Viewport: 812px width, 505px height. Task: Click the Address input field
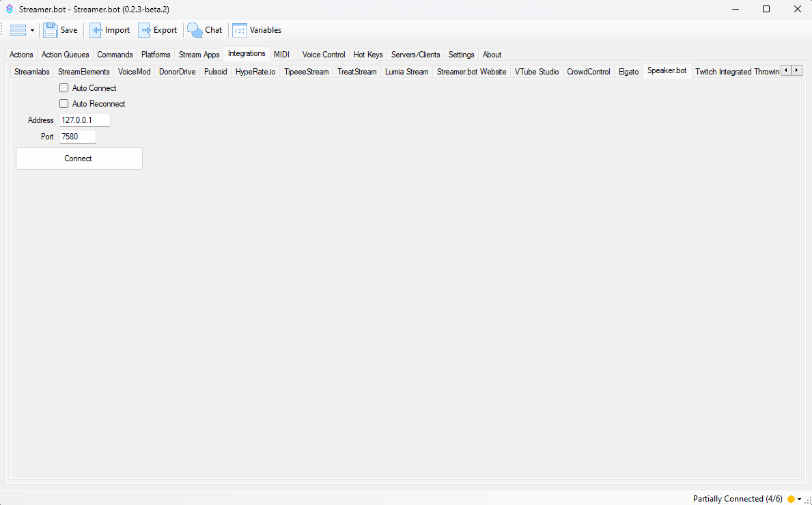(x=85, y=120)
